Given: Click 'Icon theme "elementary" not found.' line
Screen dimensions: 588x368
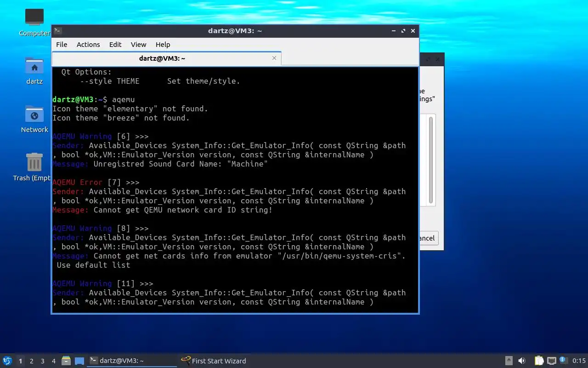Looking at the screenshot, I should tap(130, 109).
